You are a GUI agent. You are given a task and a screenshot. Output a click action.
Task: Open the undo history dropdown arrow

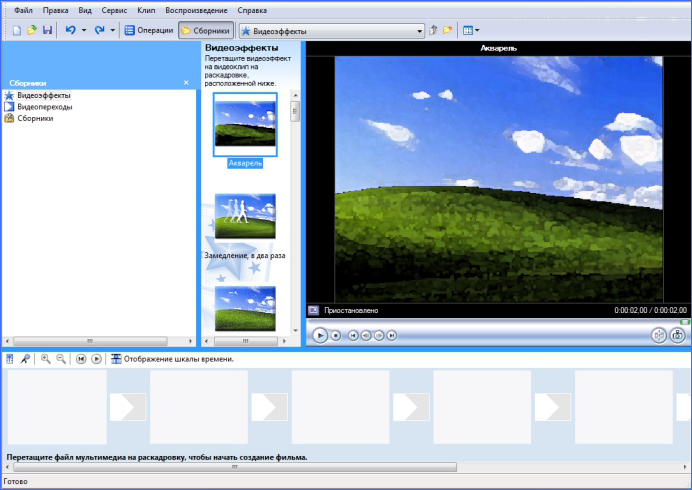84,31
